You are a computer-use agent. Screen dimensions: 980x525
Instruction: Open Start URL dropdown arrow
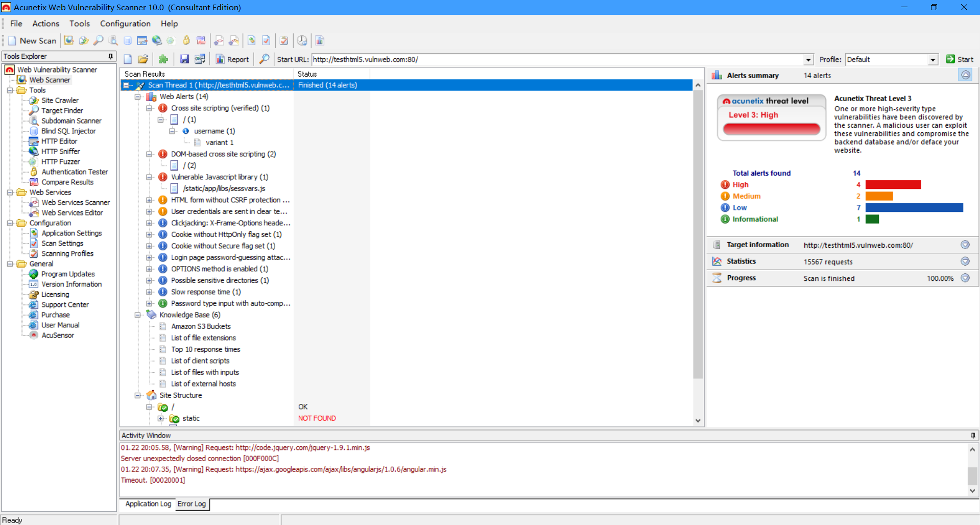coord(808,60)
